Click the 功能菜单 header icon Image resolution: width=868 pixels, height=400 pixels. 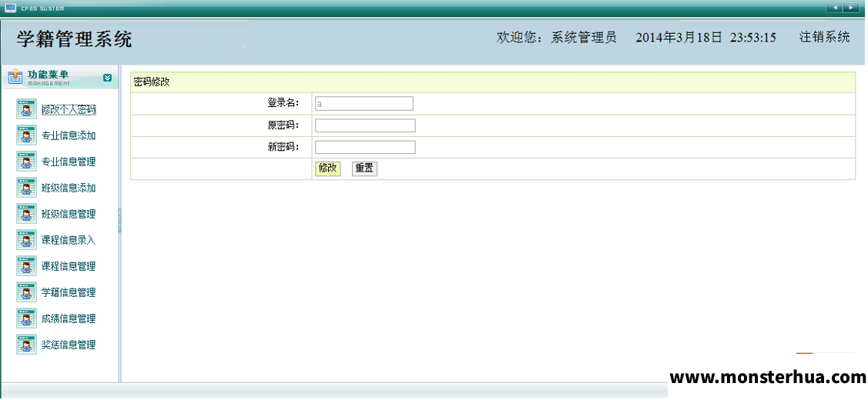click(15, 77)
